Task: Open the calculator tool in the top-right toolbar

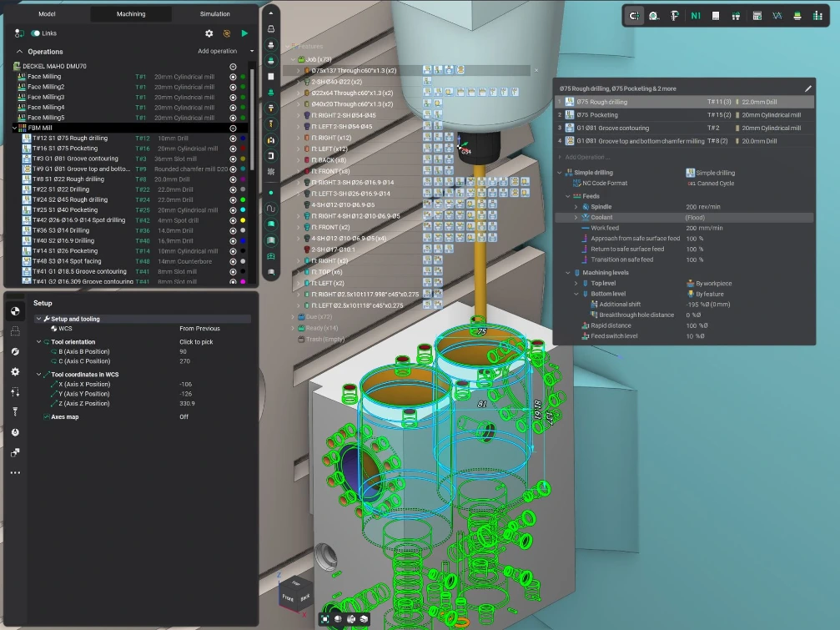Action: point(757,15)
